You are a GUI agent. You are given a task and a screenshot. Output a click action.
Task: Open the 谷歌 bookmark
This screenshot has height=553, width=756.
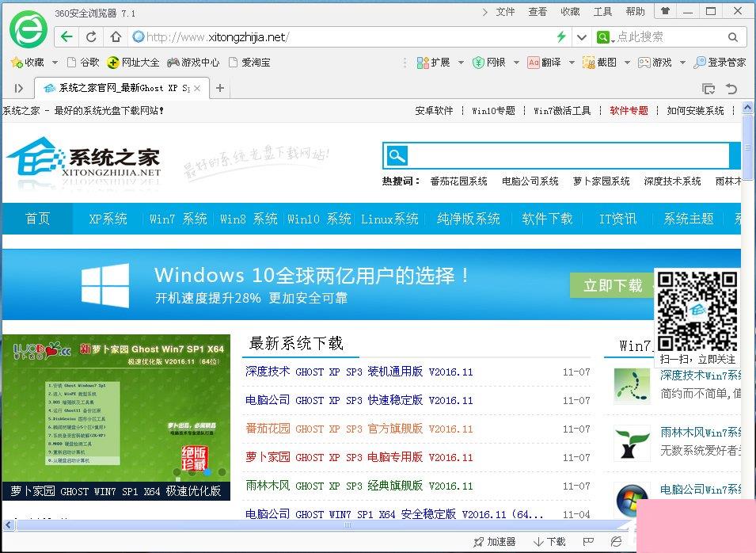83,63
